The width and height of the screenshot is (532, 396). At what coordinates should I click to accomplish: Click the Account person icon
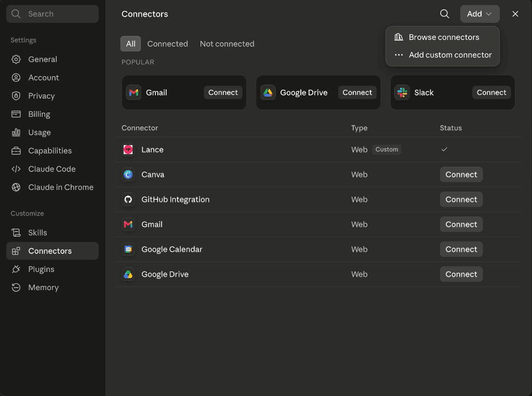tap(16, 78)
